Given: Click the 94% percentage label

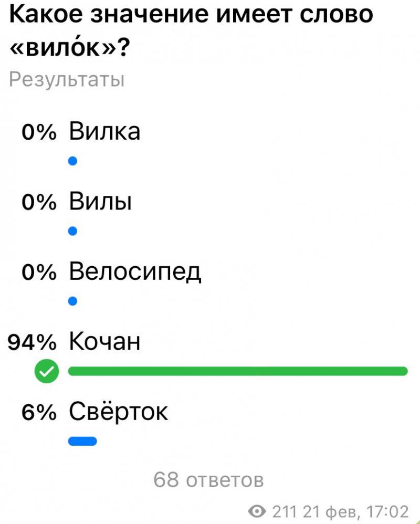Looking at the screenshot, I should (x=32, y=342).
